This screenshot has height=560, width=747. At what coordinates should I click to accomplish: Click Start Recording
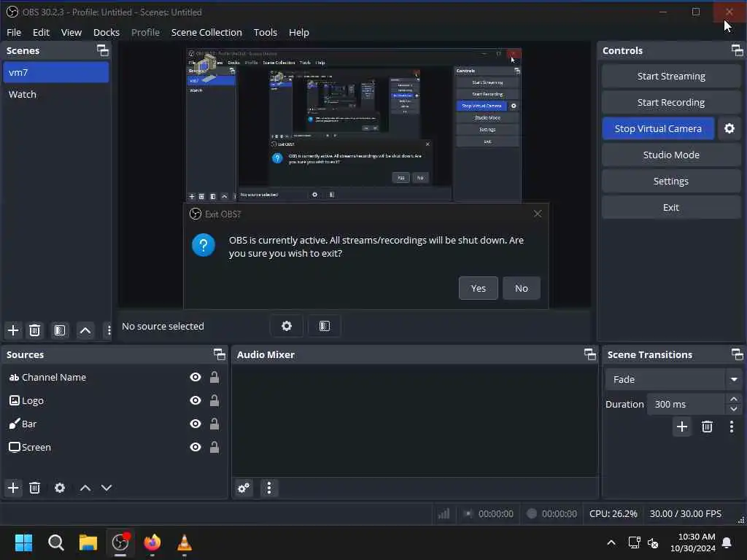(x=671, y=102)
